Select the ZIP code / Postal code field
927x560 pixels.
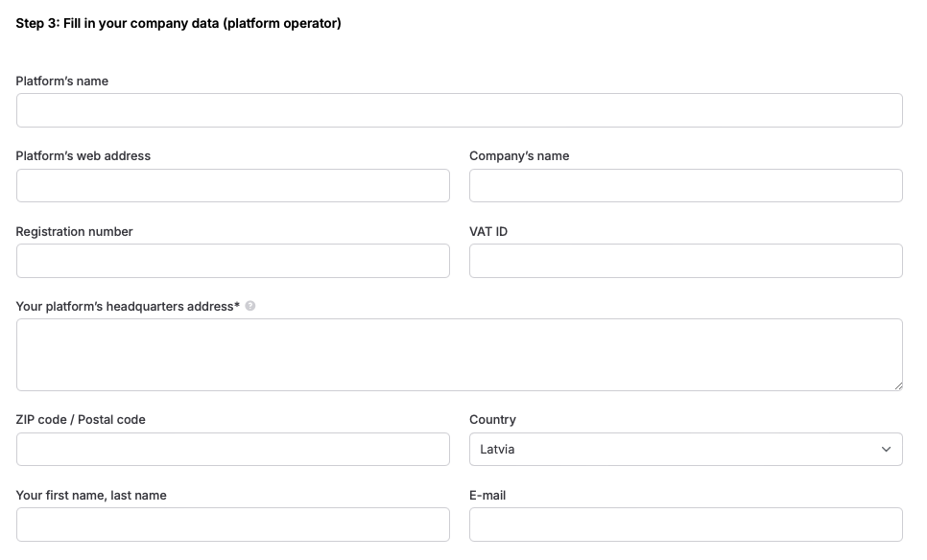click(233, 449)
